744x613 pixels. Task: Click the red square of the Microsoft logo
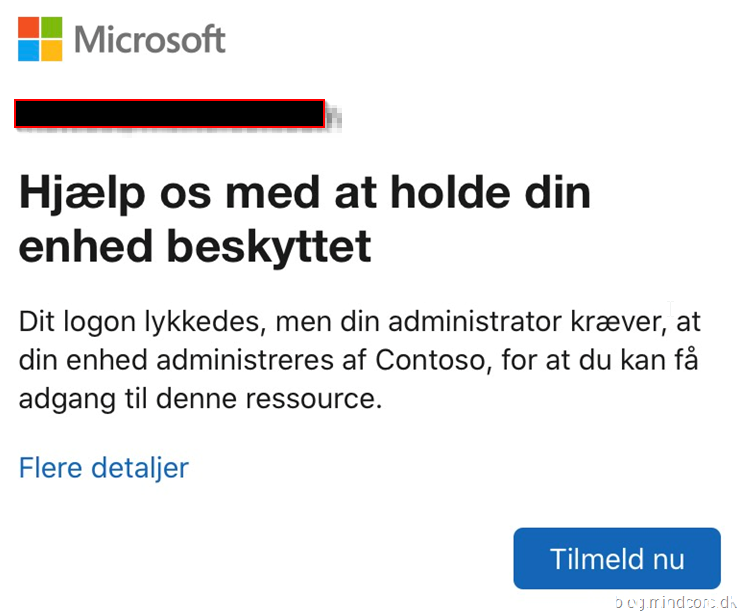point(29,28)
